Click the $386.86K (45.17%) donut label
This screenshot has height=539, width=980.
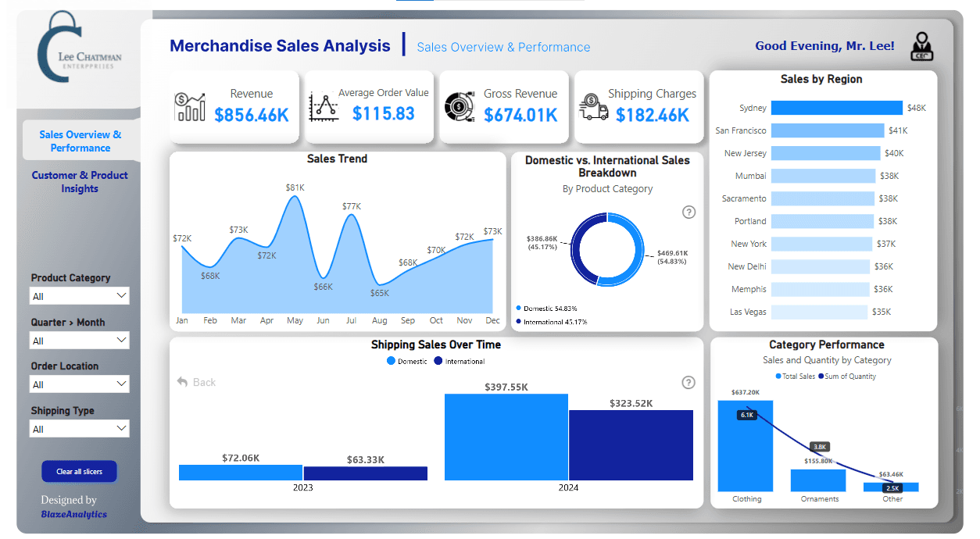pyautogui.click(x=542, y=242)
